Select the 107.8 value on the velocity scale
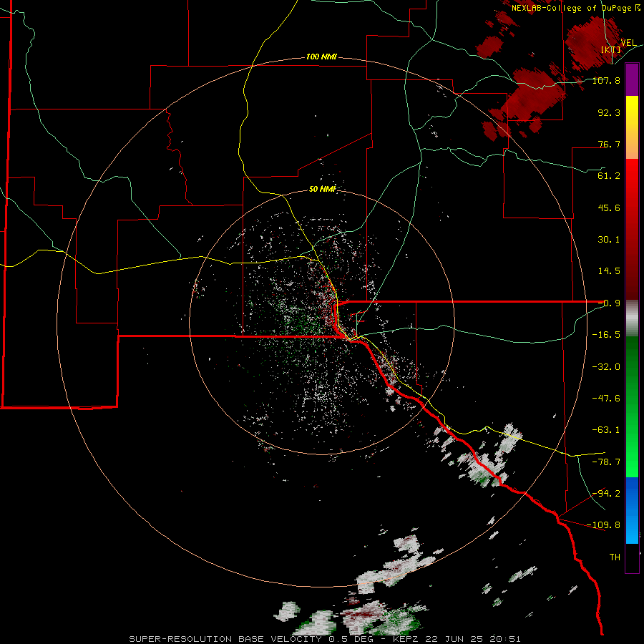This screenshot has height=644, width=644. click(606, 80)
